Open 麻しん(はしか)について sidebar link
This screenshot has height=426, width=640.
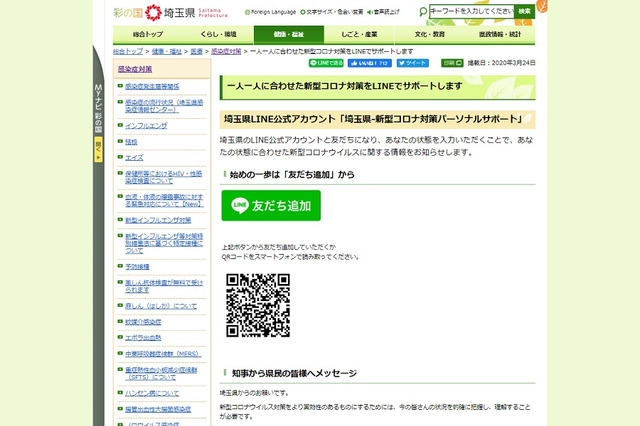[161, 306]
